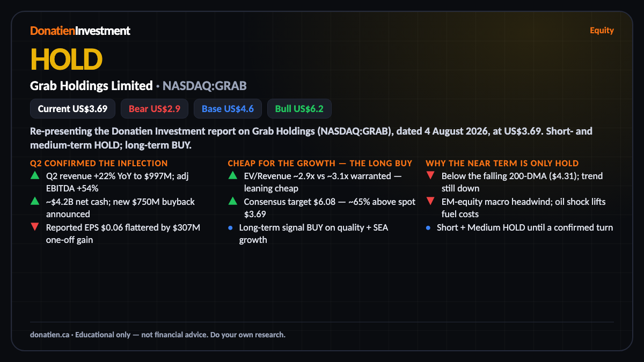Open donatien.ca link in the footer
Image resolution: width=644 pixels, height=362 pixels.
click(49, 335)
